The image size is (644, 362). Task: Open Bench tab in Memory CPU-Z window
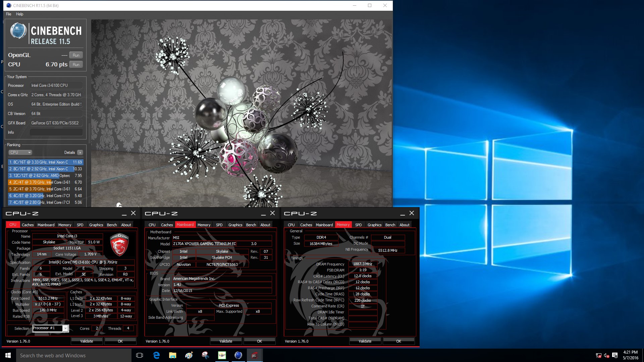[x=390, y=225]
